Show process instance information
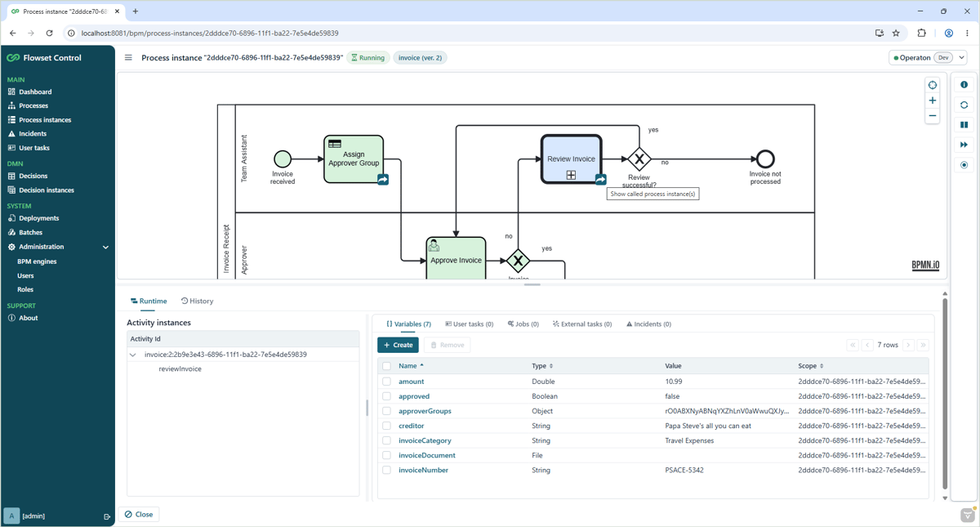Screen dimensions: 980x527 (964, 85)
